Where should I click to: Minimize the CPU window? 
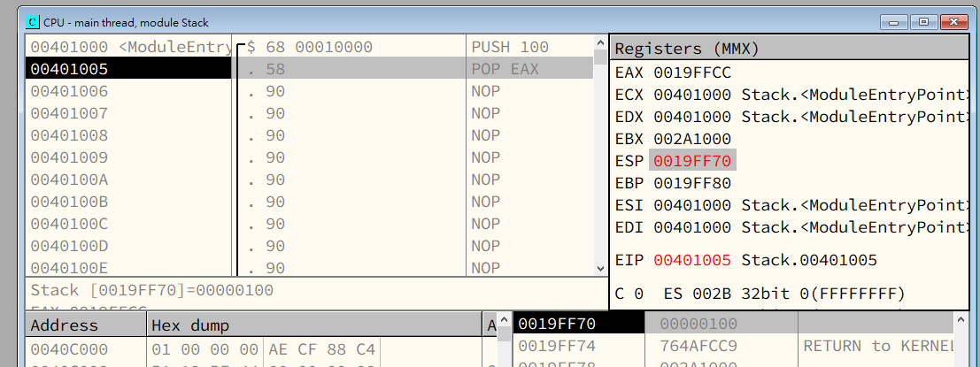(899, 21)
